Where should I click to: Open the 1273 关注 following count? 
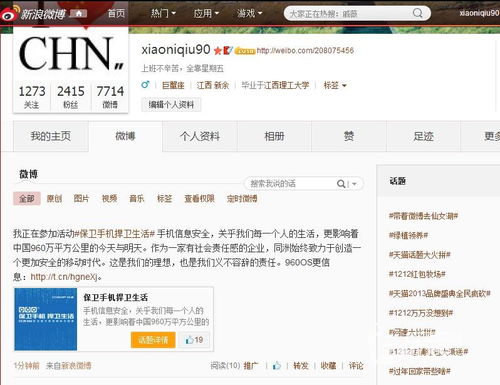pyautogui.click(x=32, y=97)
